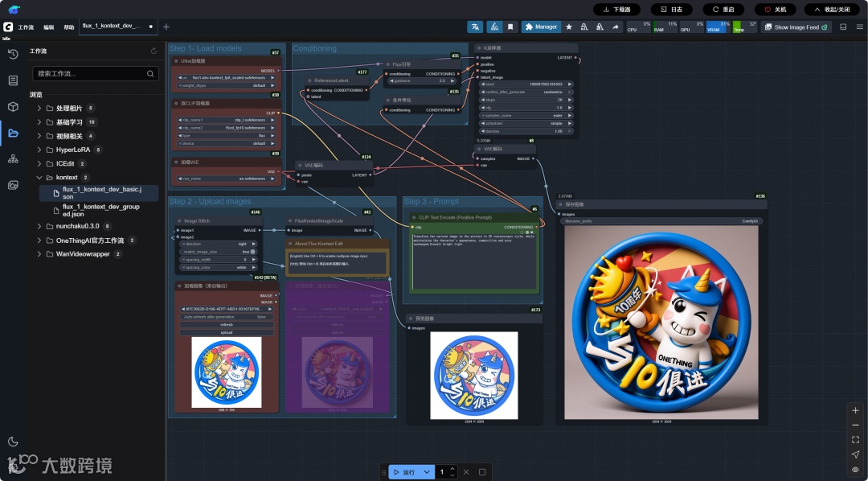Click the stop square icon beside run controls
Viewport: 868px width, 481px height.
click(482, 472)
